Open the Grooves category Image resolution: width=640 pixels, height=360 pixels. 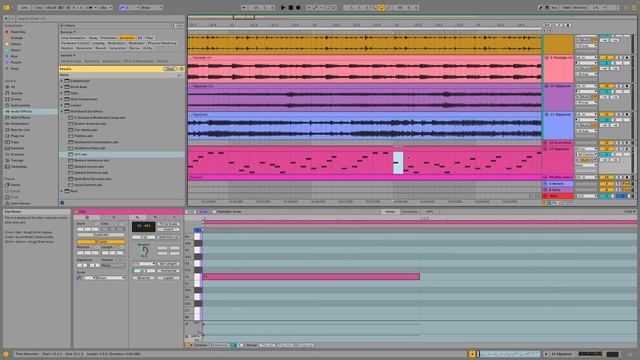tap(17, 154)
